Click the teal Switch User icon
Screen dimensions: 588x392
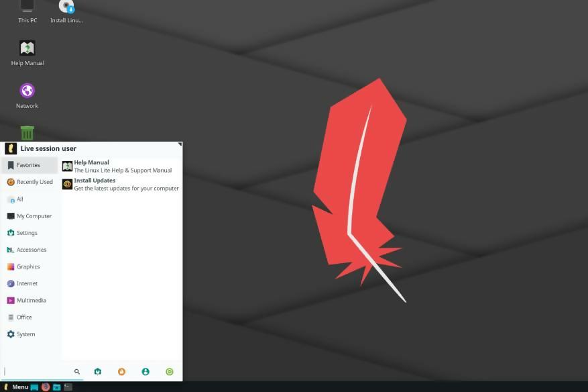click(145, 372)
